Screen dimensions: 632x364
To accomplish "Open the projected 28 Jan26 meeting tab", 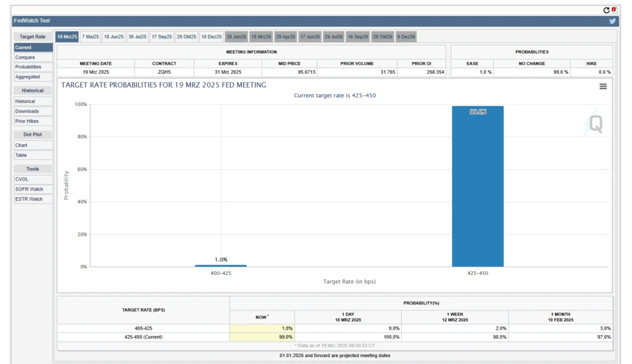I will (236, 37).
